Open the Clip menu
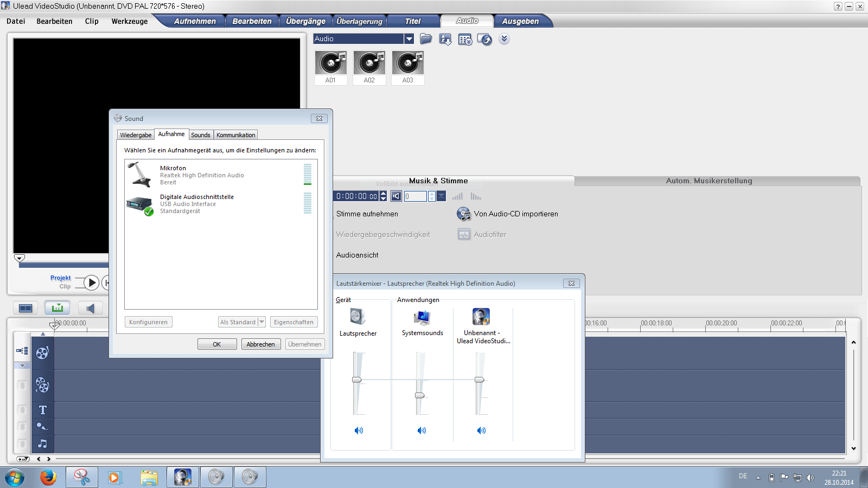 [92, 21]
